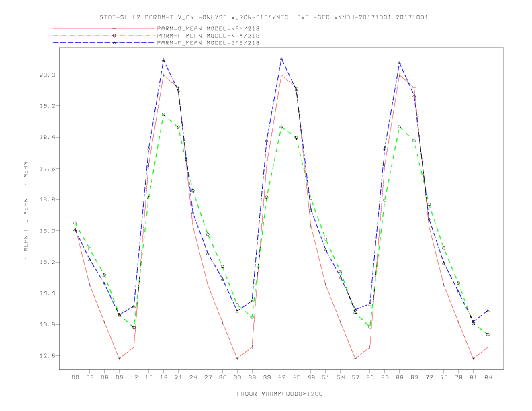The width and height of the screenshot is (532, 411).
Task: Click x-axis tick label 45
Action: [x=296, y=377]
